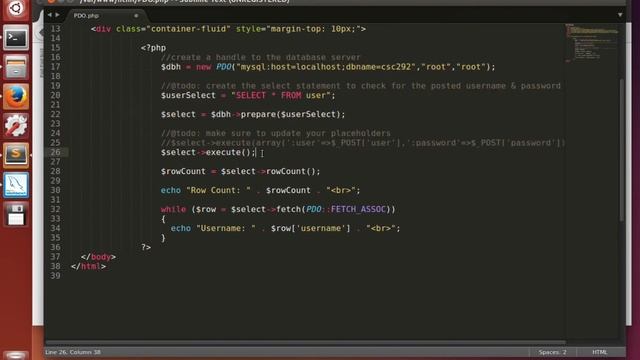
Task: Click '$dbh->prepare($userSelect)' call
Action: click(x=278, y=114)
